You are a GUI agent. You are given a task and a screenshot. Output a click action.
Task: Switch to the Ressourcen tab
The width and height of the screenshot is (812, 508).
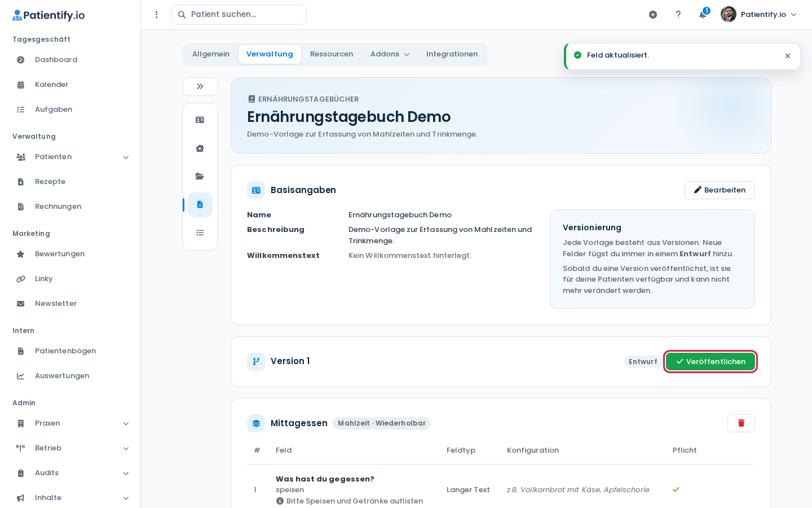pos(332,54)
